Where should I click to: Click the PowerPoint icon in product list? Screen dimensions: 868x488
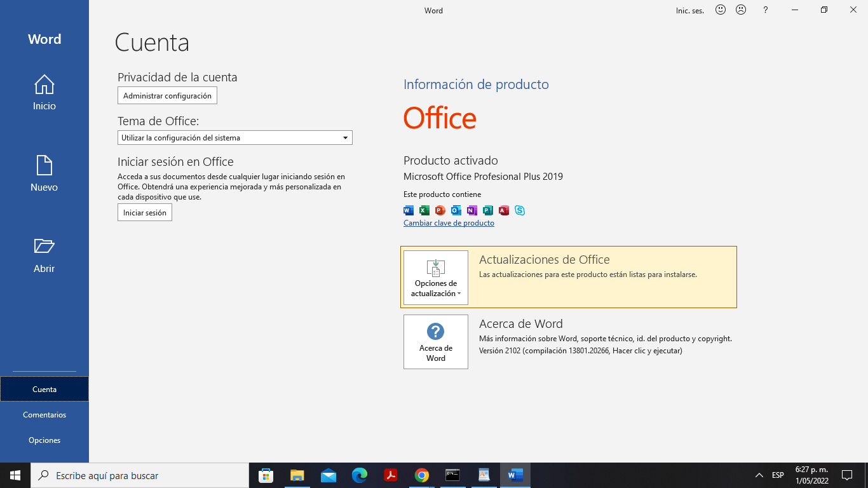click(440, 210)
